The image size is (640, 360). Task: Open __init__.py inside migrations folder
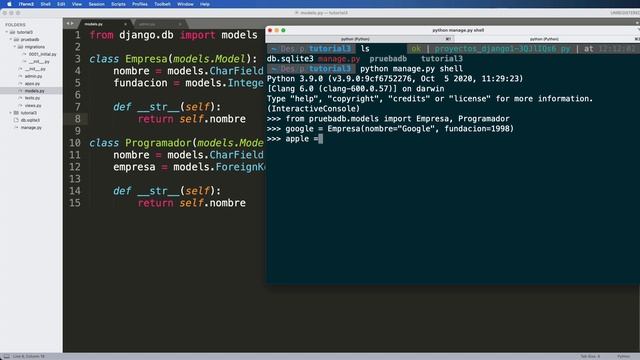click(39, 62)
